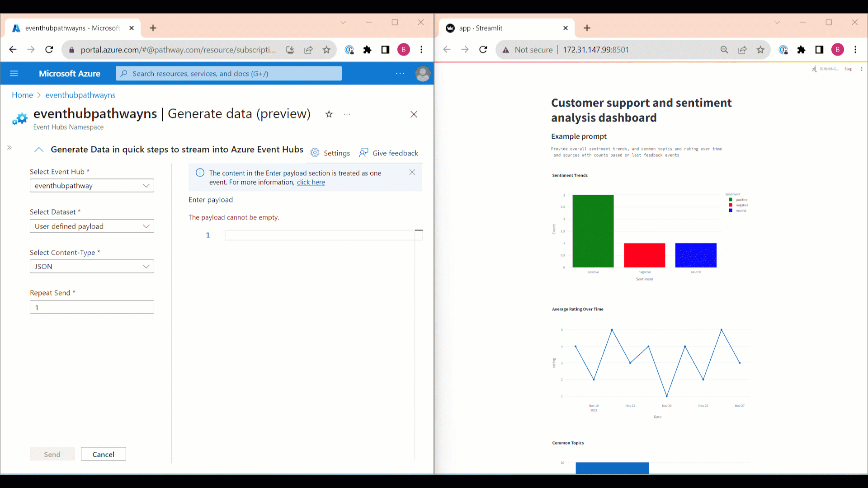Screen dimensions: 868x488
Task: Click the Cancel button
Action: [x=104, y=454]
